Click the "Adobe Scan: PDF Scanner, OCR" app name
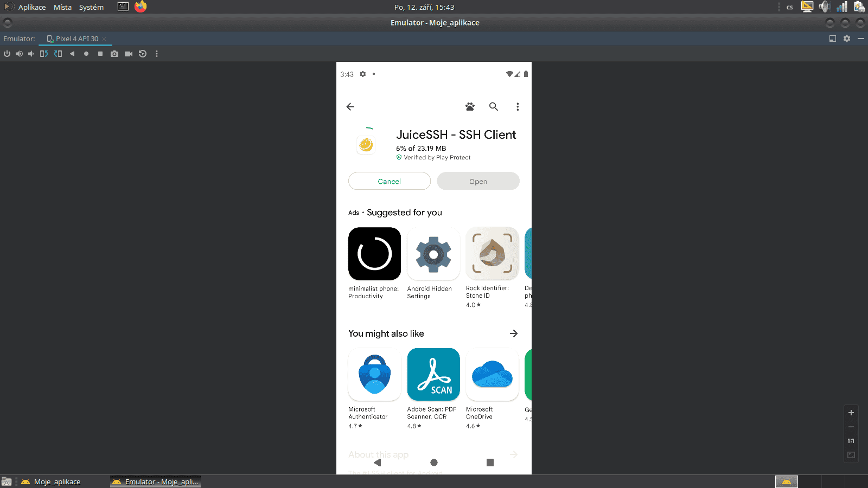Viewport: 868px width, 488px height. tap(432, 413)
